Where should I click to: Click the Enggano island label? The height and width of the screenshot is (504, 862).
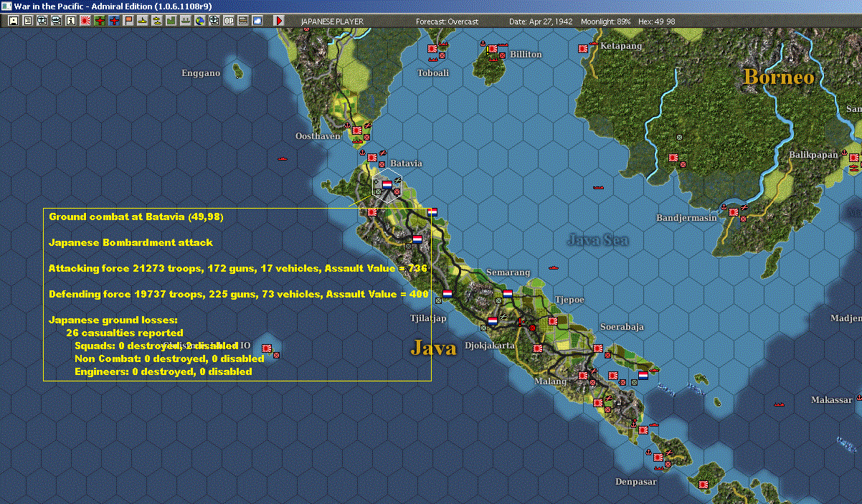(201, 72)
